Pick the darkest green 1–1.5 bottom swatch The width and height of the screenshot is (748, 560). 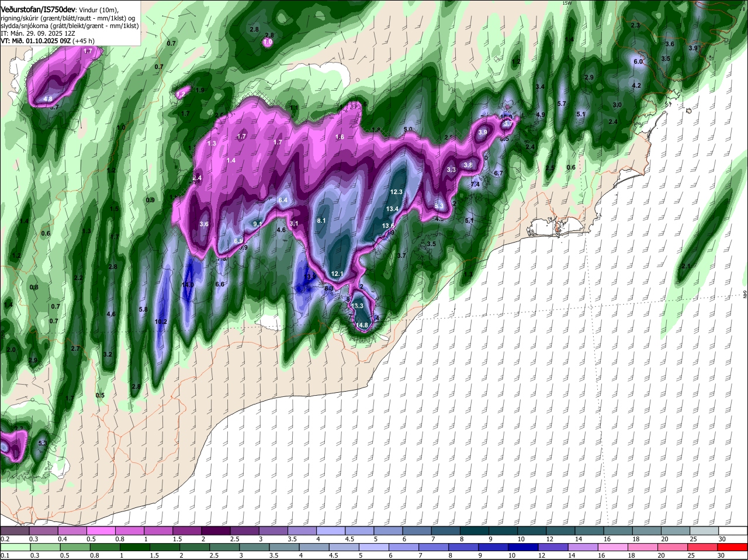[134, 547]
